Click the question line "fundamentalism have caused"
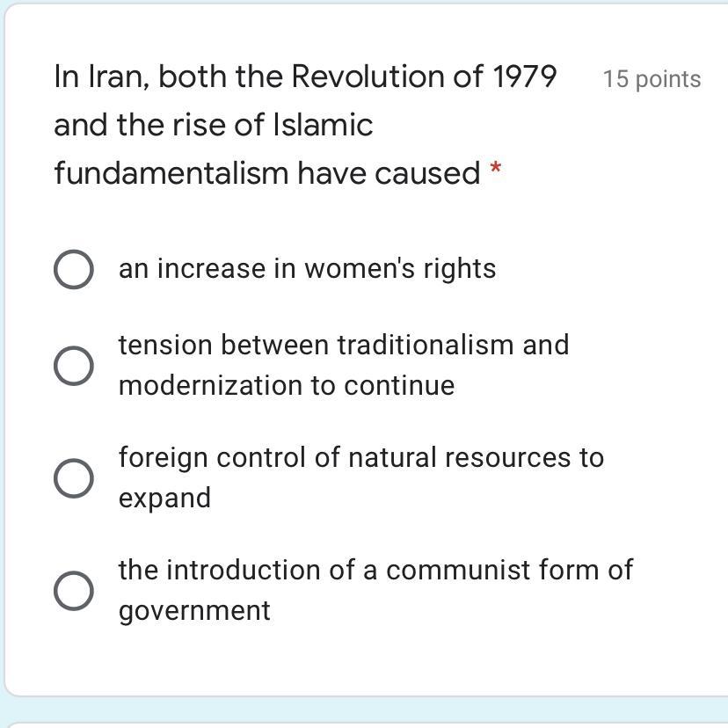The height and width of the screenshot is (728, 728). [x=266, y=173]
